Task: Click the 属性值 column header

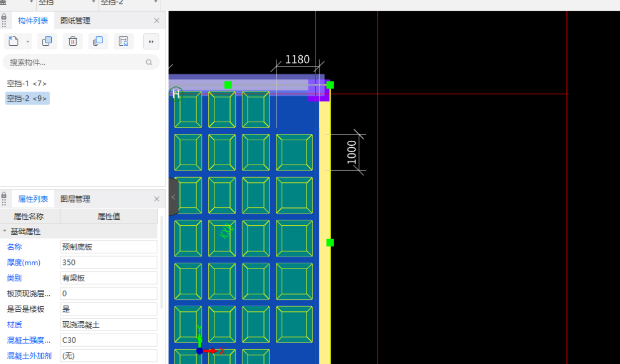Action: click(109, 216)
